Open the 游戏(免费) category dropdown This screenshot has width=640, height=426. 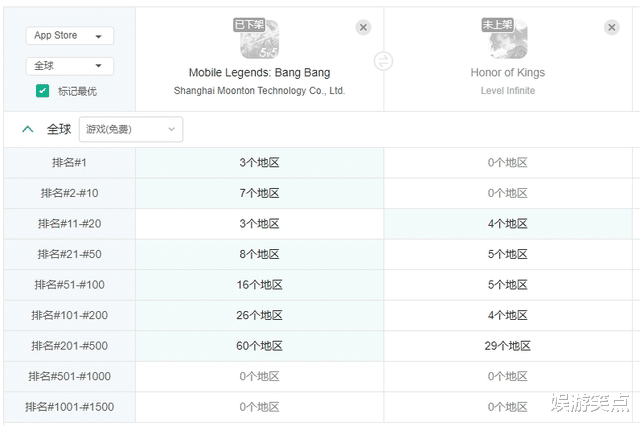(131, 129)
